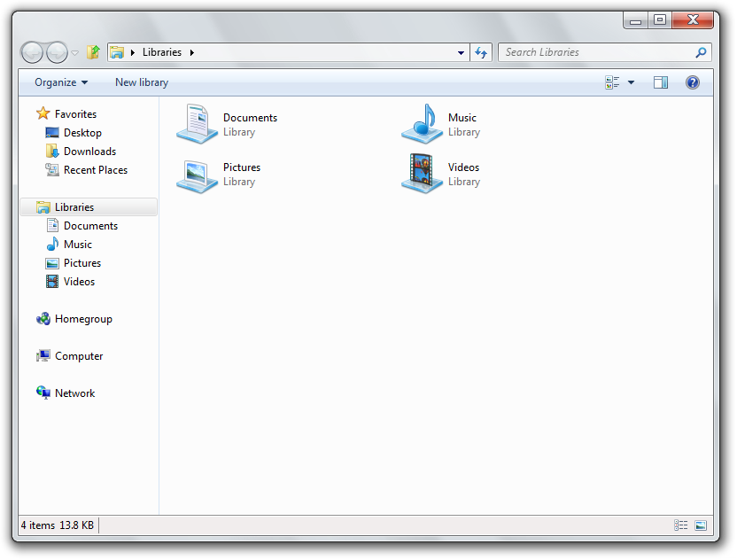This screenshot has width=737, height=560.
Task: Expand the view options dropdown arrow
Action: 631,82
